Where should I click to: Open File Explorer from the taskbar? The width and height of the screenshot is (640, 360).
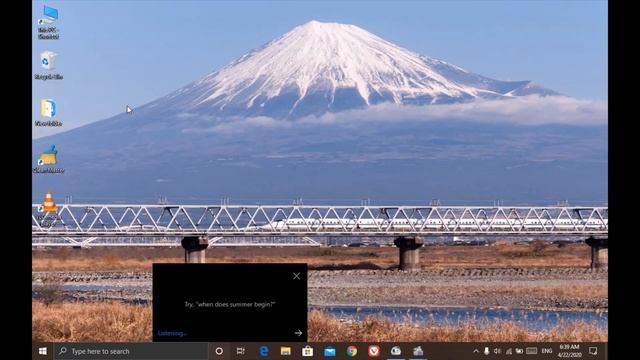(286, 351)
